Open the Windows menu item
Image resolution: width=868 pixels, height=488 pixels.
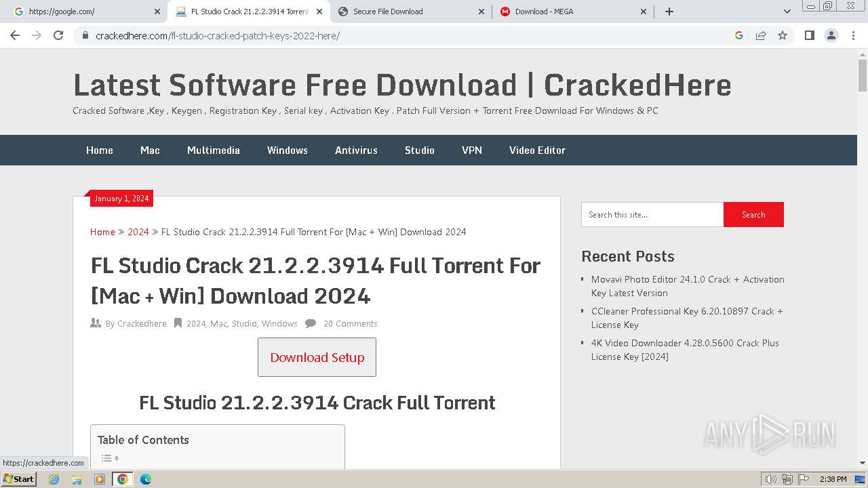pos(288,150)
